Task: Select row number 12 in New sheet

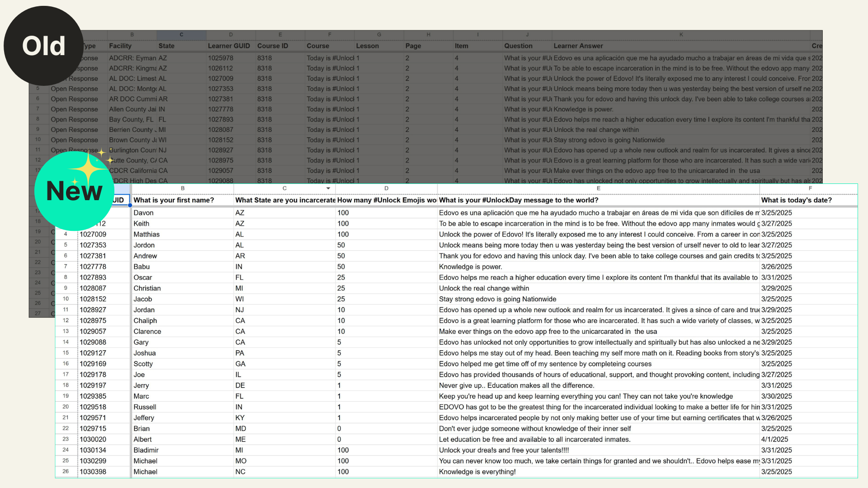Action: [x=66, y=321]
